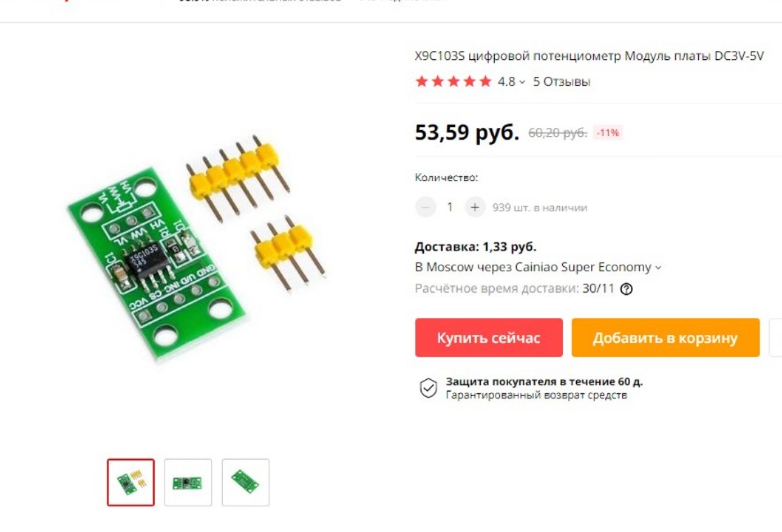
Task: Click the fifth red rating star
Action: 485,81
